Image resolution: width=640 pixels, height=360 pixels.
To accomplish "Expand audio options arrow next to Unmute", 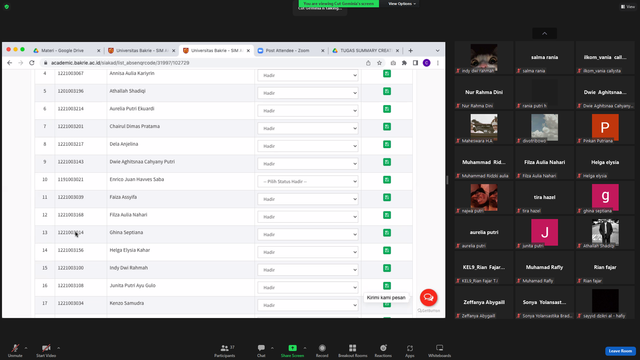I will [26, 348].
